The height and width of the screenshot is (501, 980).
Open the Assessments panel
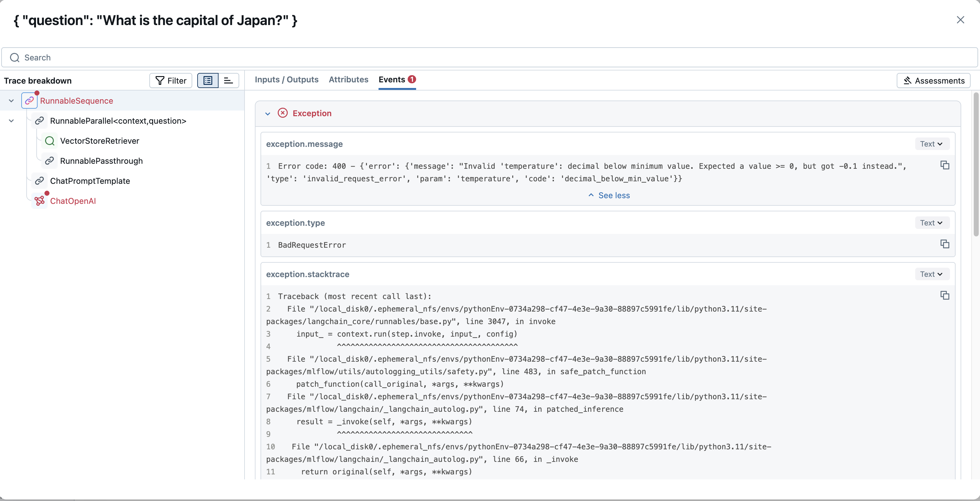click(934, 81)
